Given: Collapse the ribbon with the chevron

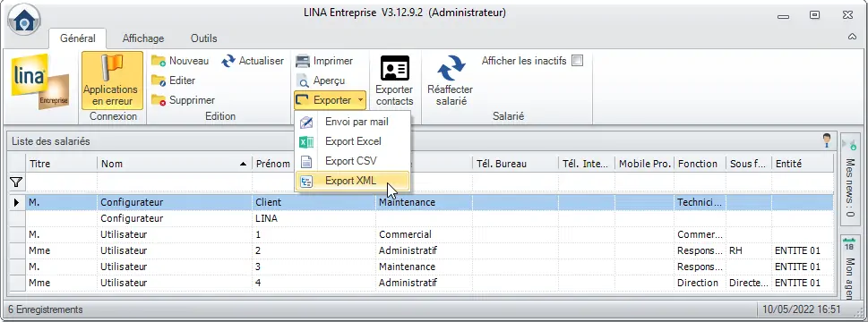Looking at the screenshot, I should pyautogui.click(x=853, y=37).
